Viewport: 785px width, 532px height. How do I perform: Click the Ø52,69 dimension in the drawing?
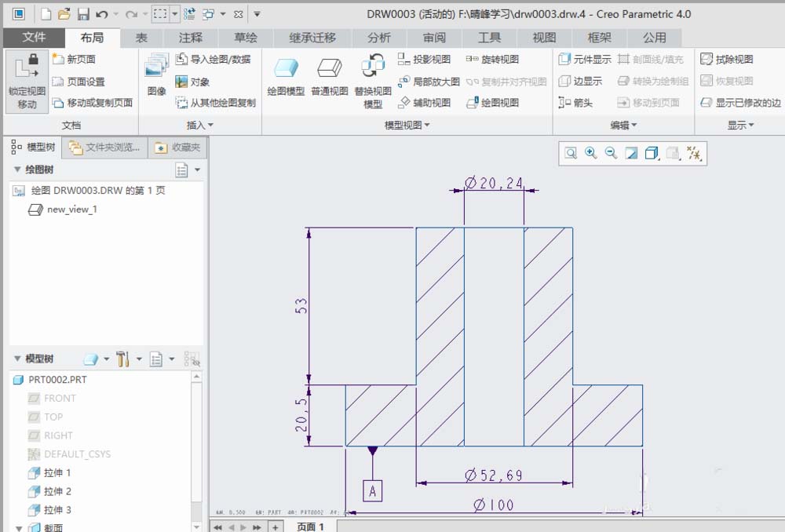click(x=494, y=475)
